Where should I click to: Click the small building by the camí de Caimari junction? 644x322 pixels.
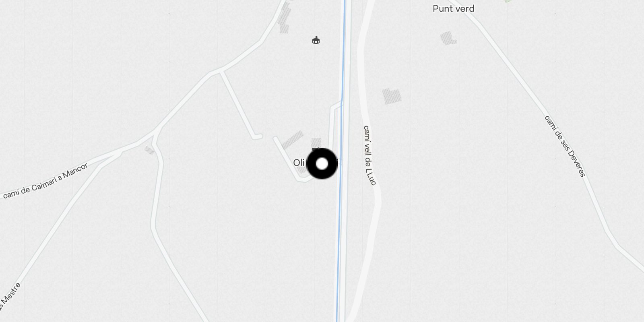pyautogui.click(x=149, y=150)
